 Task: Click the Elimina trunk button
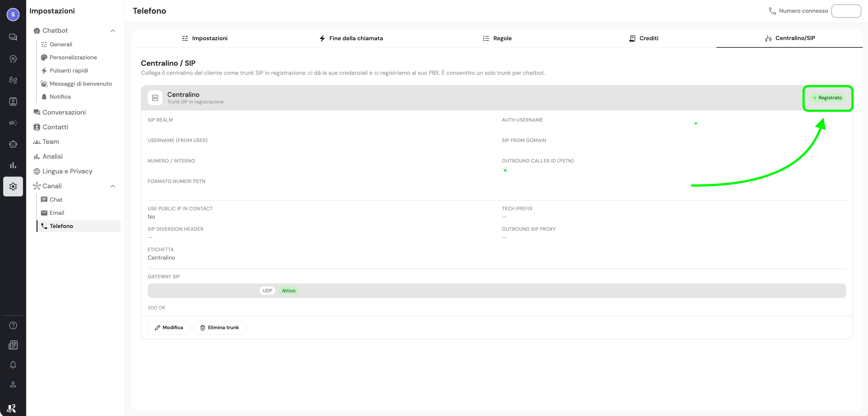point(219,328)
